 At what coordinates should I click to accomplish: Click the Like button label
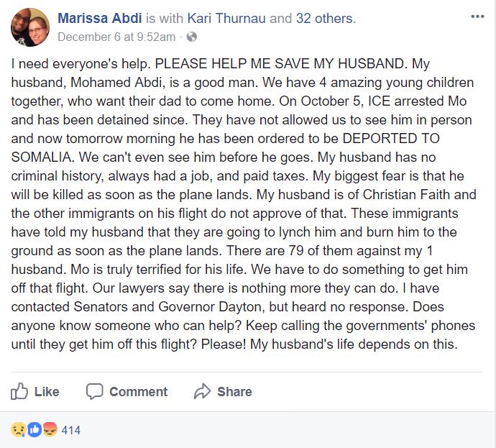47,392
